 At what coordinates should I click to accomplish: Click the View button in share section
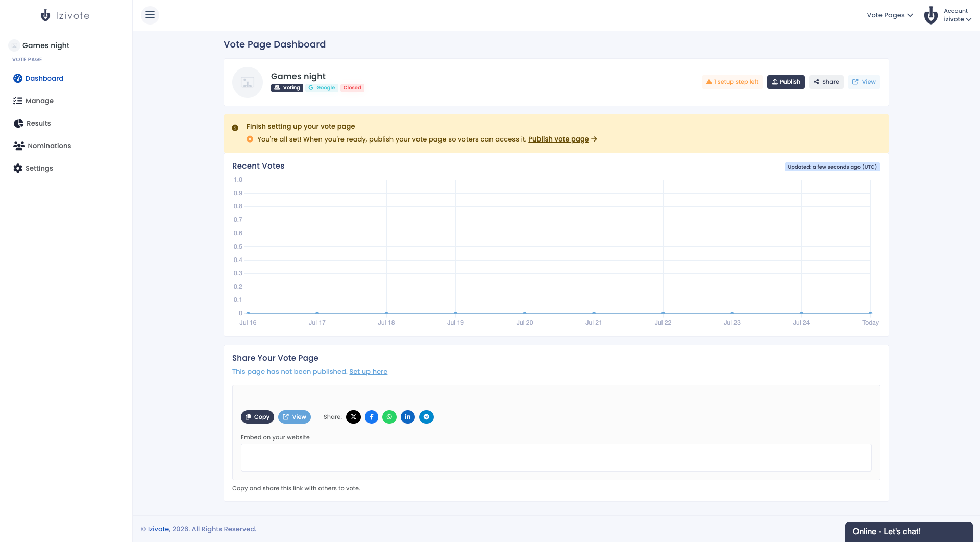click(x=295, y=417)
